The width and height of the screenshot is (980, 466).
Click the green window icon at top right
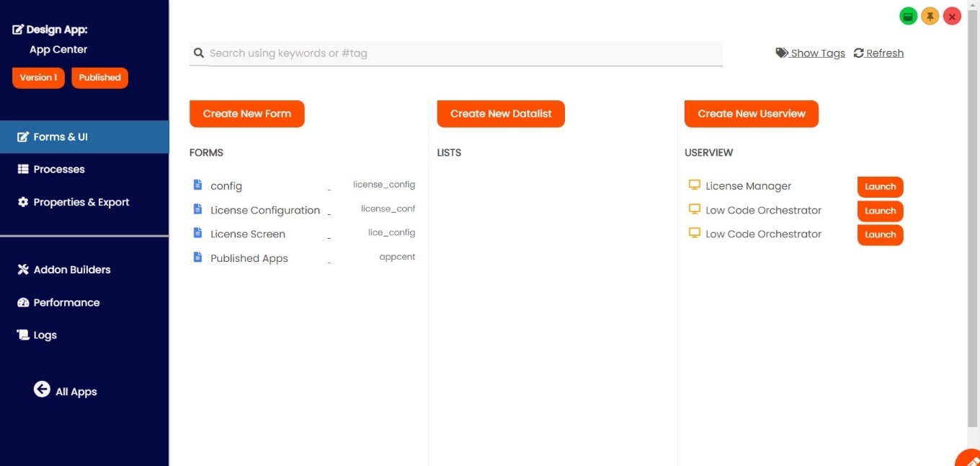[x=908, y=17]
